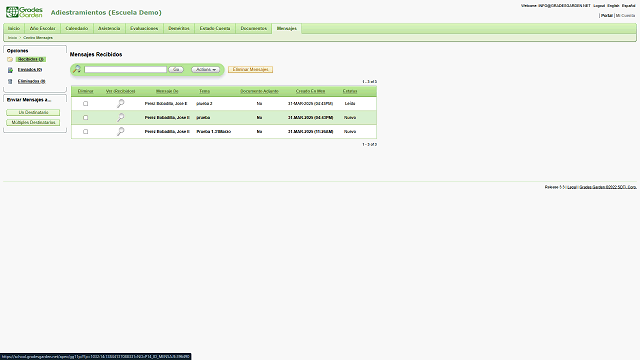View the 'prueba 2' message via its magnifier
The width and height of the screenshot is (640, 360).
pos(120,104)
